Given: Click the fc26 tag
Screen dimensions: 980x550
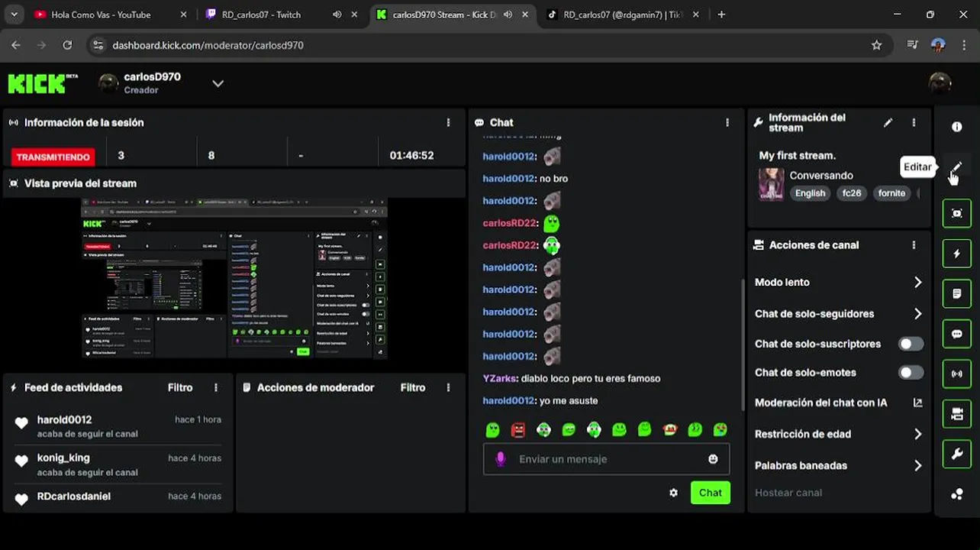Looking at the screenshot, I should point(852,193).
